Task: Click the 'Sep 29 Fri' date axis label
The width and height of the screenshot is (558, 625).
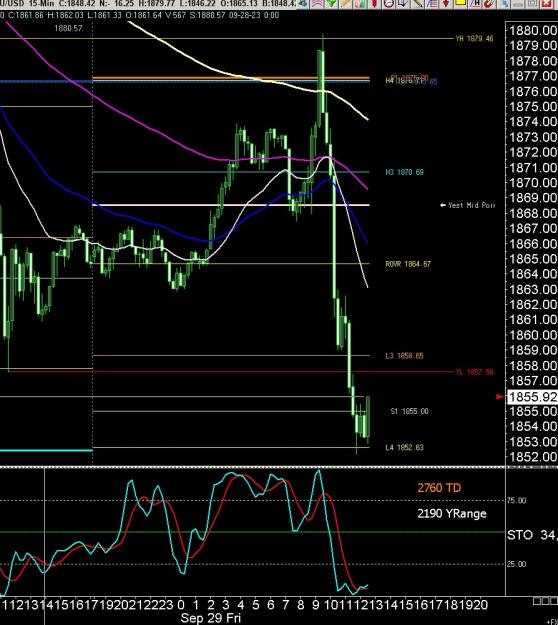Action: pyautogui.click(x=210, y=618)
